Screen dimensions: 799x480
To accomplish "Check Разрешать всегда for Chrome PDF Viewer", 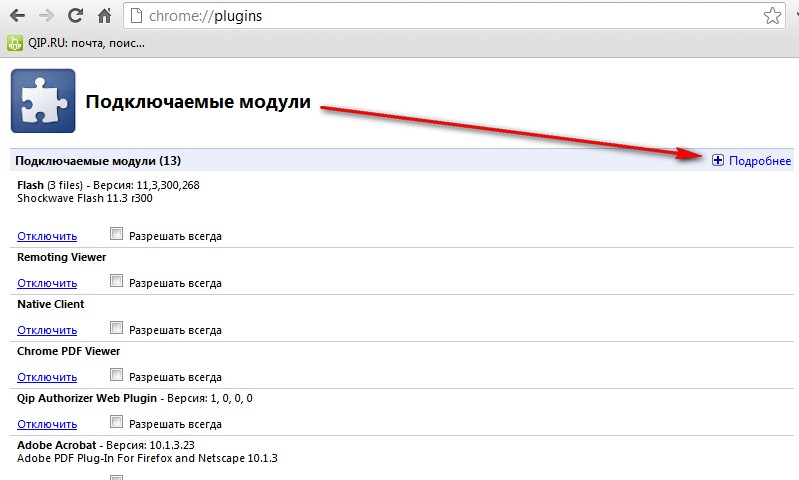I will [117, 375].
